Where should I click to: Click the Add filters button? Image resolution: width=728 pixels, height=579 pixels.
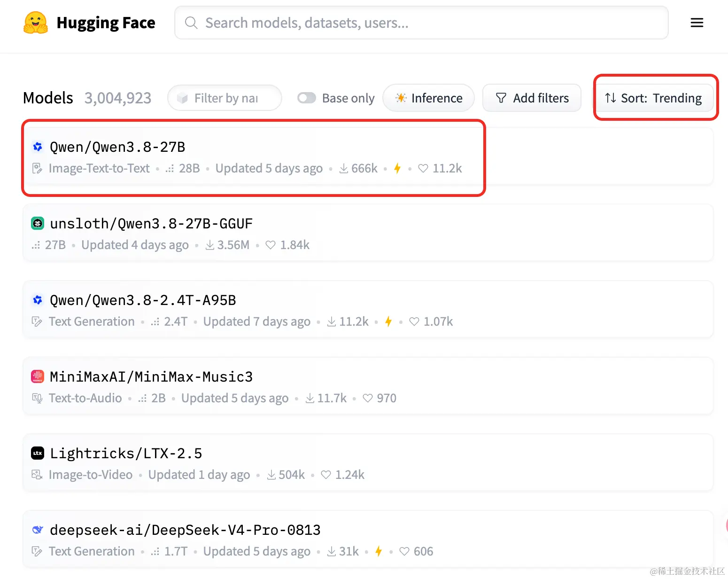click(532, 98)
